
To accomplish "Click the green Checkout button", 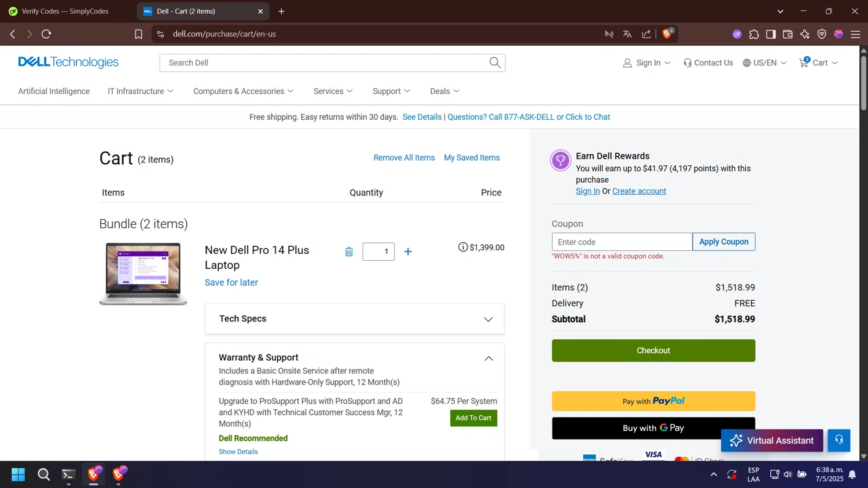I will (x=653, y=350).
